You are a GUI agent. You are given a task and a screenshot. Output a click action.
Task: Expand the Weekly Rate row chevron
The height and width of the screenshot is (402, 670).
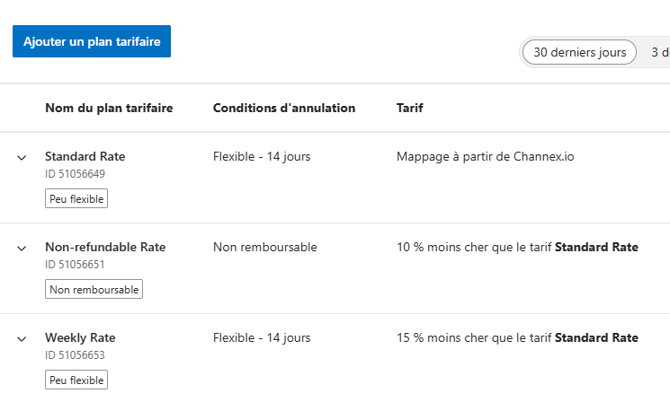[x=22, y=339]
